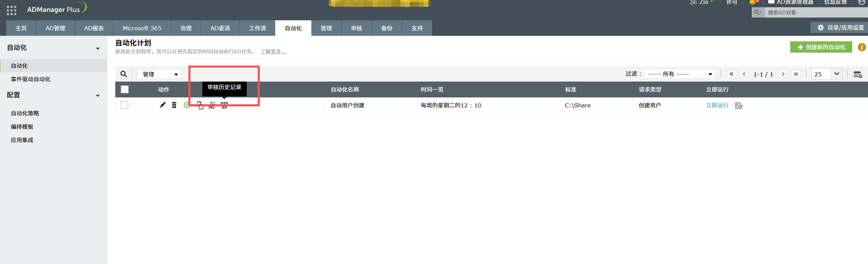Click the 创建用户 request type cell
868x264 pixels.
click(x=650, y=105)
